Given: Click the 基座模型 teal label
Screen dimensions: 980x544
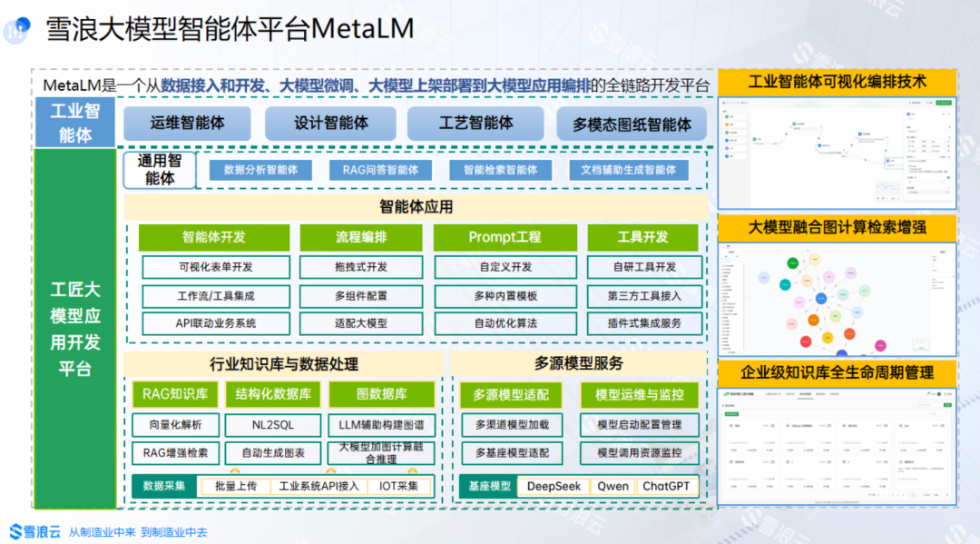Looking at the screenshot, I should [x=489, y=486].
